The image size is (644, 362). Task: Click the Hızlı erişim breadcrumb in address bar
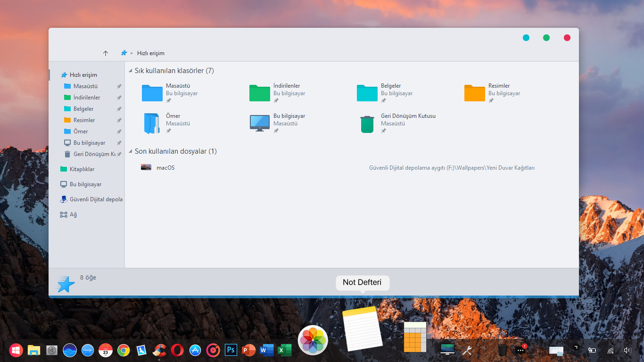click(151, 53)
